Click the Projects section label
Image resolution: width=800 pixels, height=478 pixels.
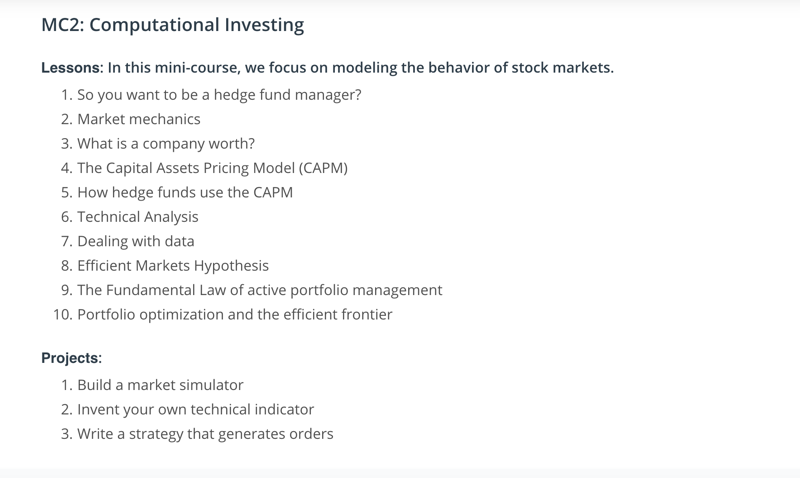click(71, 358)
